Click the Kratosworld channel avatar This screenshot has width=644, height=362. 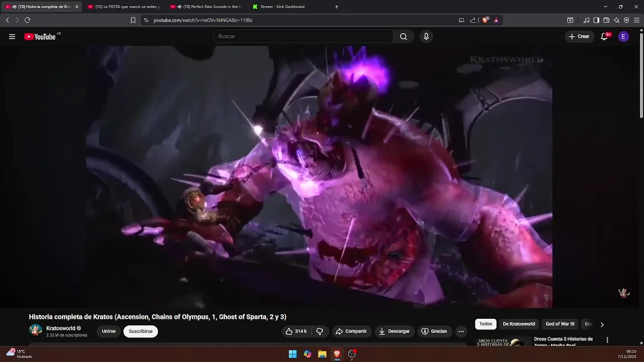(36, 330)
